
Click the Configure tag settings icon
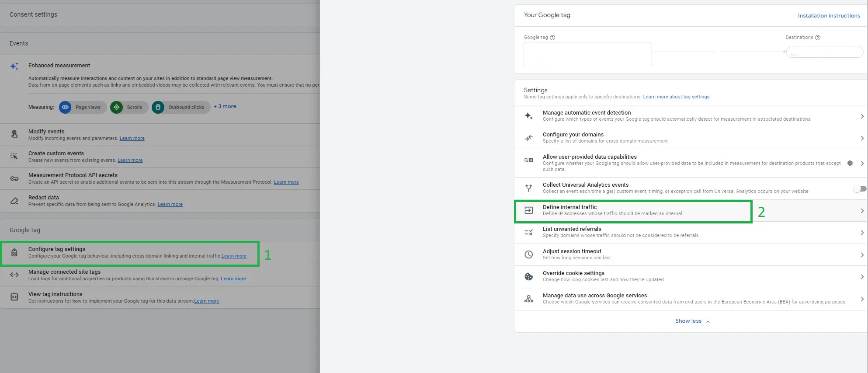[x=14, y=252]
